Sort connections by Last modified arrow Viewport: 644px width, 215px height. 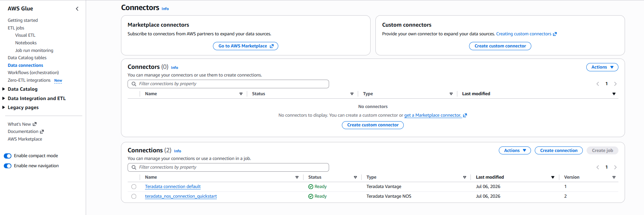[x=553, y=177]
